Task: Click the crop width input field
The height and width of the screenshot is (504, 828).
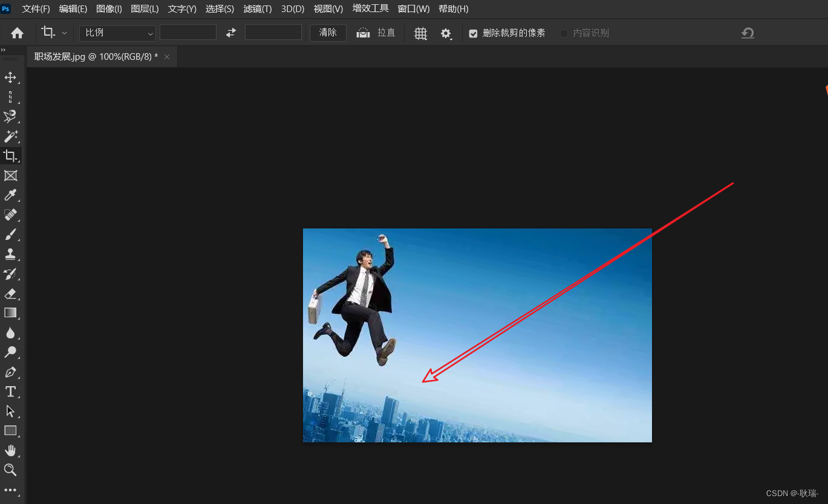Action: coord(188,33)
